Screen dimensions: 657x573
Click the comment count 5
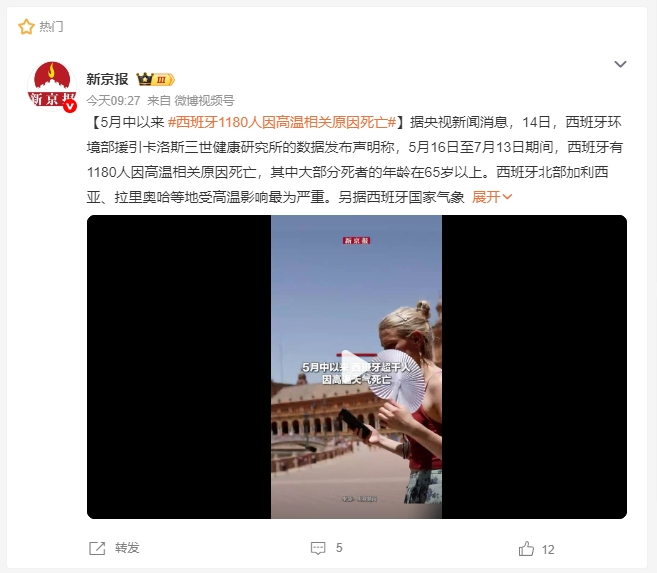[x=339, y=548]
